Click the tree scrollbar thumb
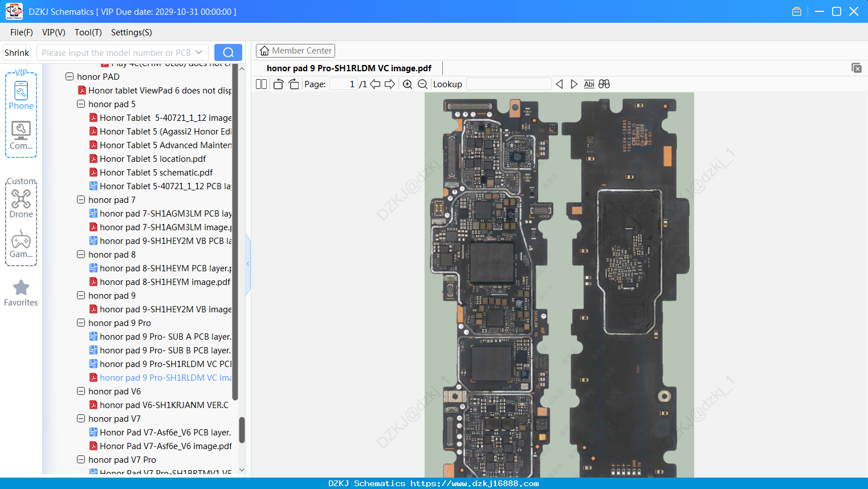 click(x=242, y=430)
